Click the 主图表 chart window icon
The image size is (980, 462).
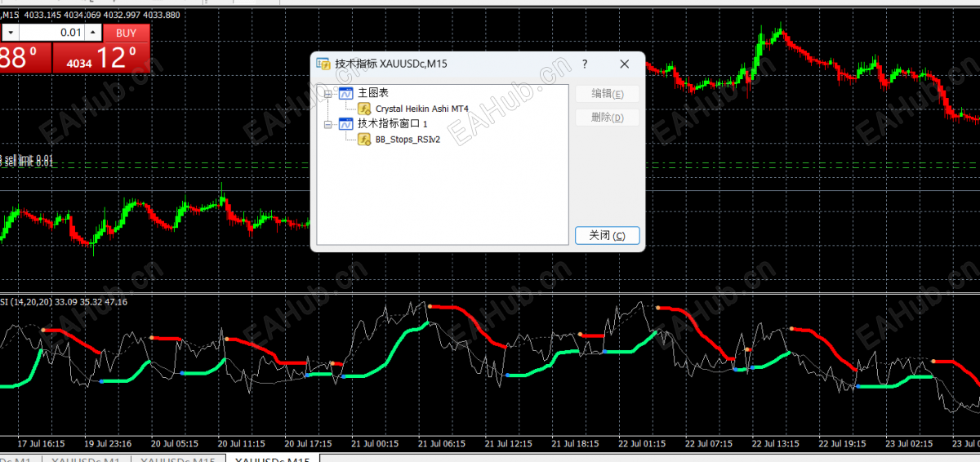(x=345, y=93)
